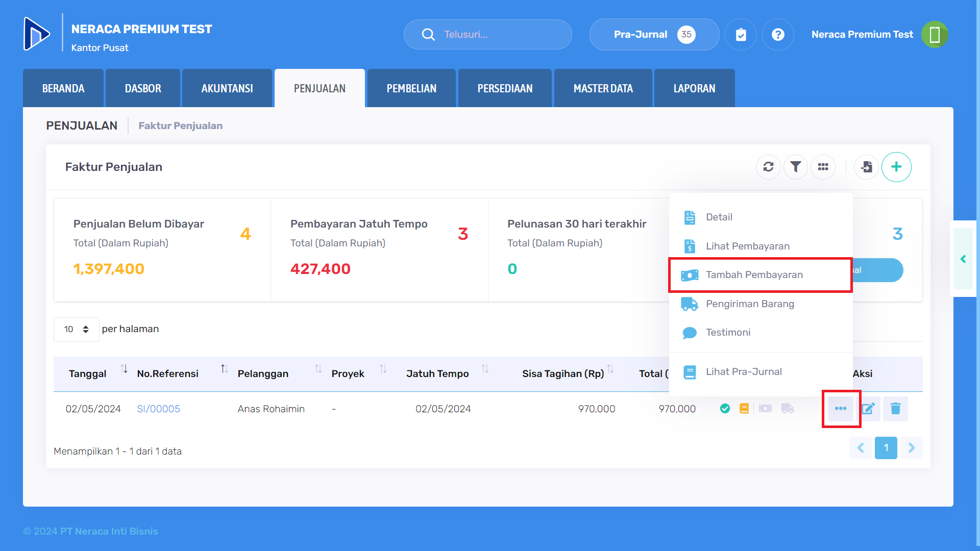Click the Anas Rohaimin customer cell
This screenshot has width=980, height=551.
271,409
